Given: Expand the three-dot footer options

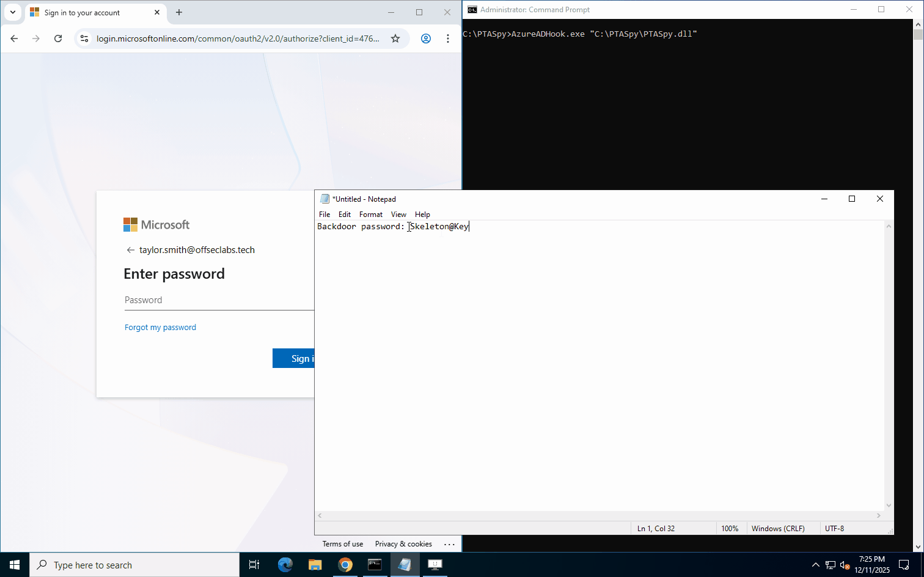Looking at the screenshot, I should (449, 544).
